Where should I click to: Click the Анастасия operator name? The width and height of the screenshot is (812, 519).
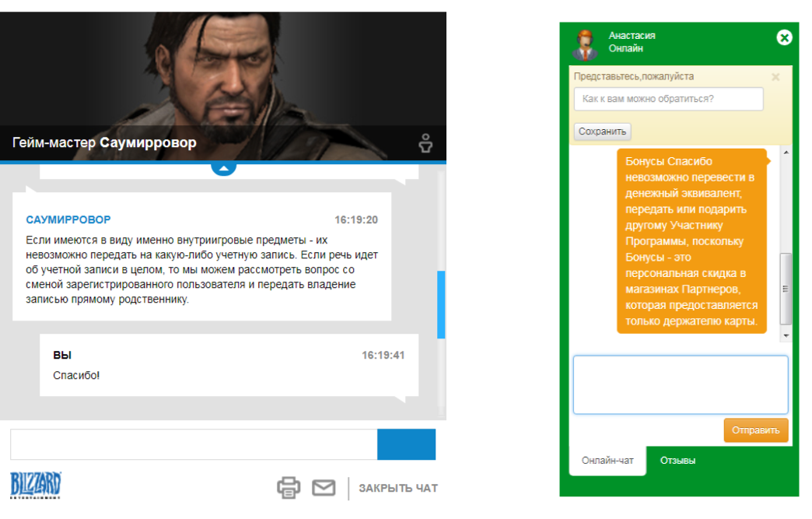pyautogui.click(x=632, y=35)
